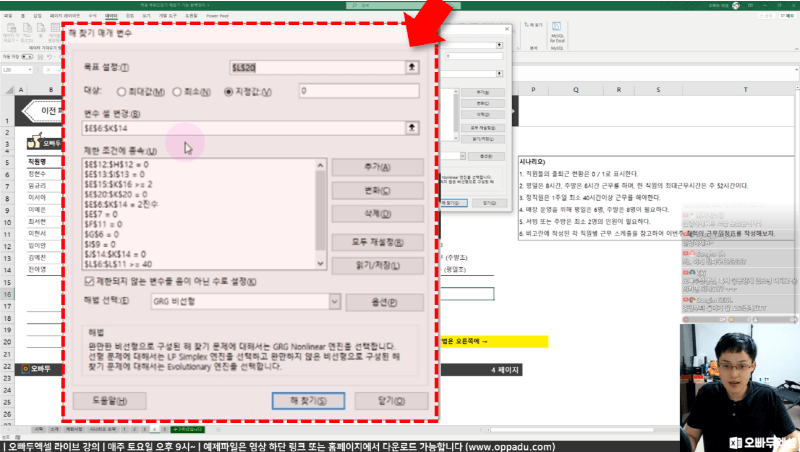The image size is (800, 452).
Task: Click the 메모 comments button at top right
Action: (787, 16)
